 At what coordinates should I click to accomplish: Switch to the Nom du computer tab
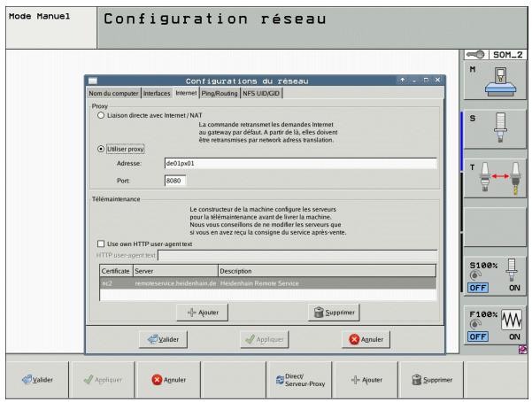click(x=113, y=93)
